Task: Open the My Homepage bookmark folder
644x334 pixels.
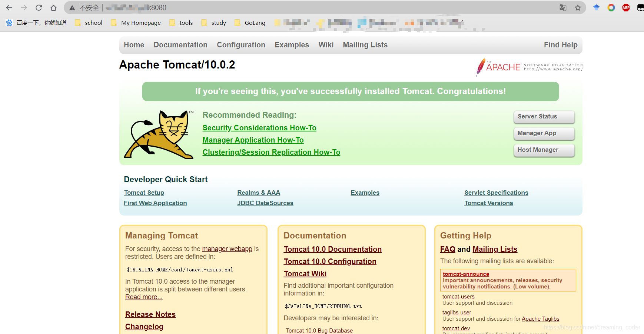Action: [x=136, y=23]
